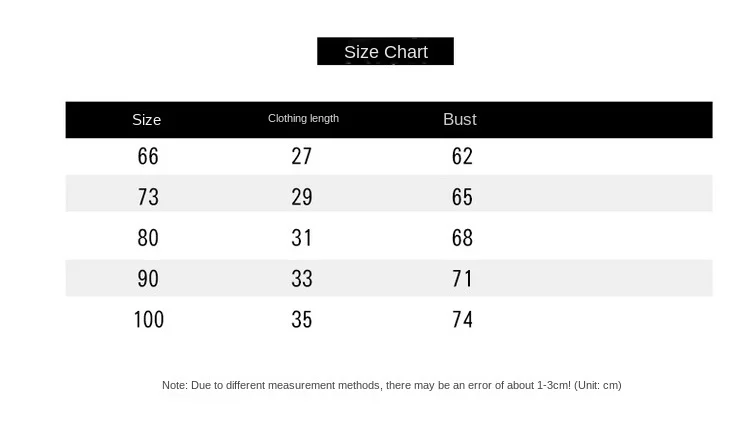Select the Clothing length column header
750x441 pixels.
tap(303, 118)
